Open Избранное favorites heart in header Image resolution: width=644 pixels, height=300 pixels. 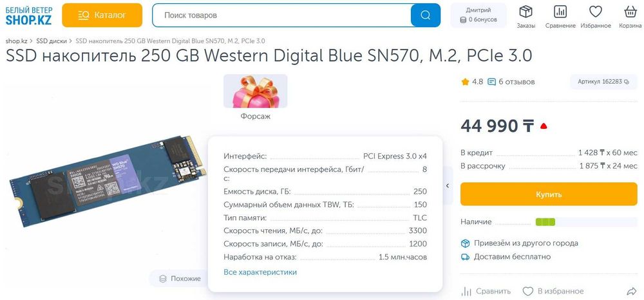pos(595,16)
